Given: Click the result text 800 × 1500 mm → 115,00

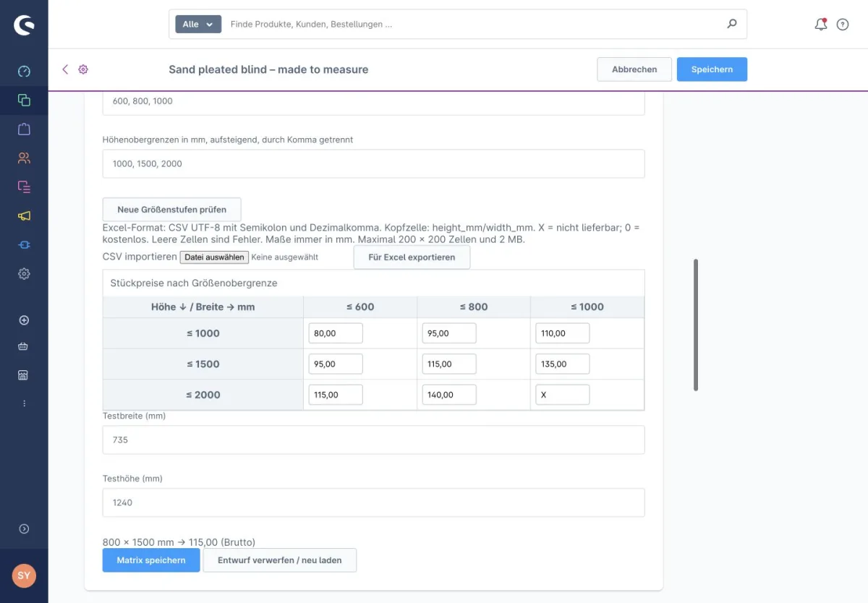Looking at the screenshot, I should point(179,542).
